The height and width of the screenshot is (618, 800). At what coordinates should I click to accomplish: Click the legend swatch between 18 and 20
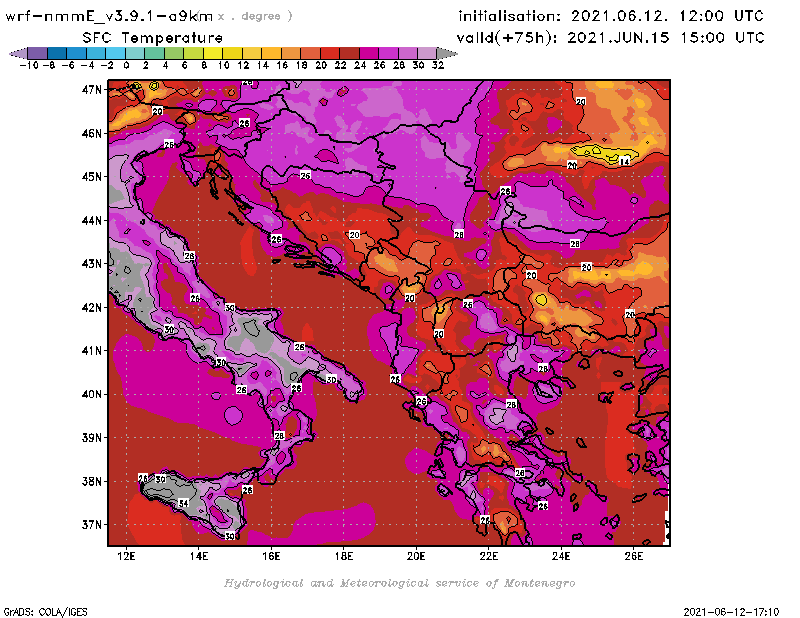click(x=310, y=54)
